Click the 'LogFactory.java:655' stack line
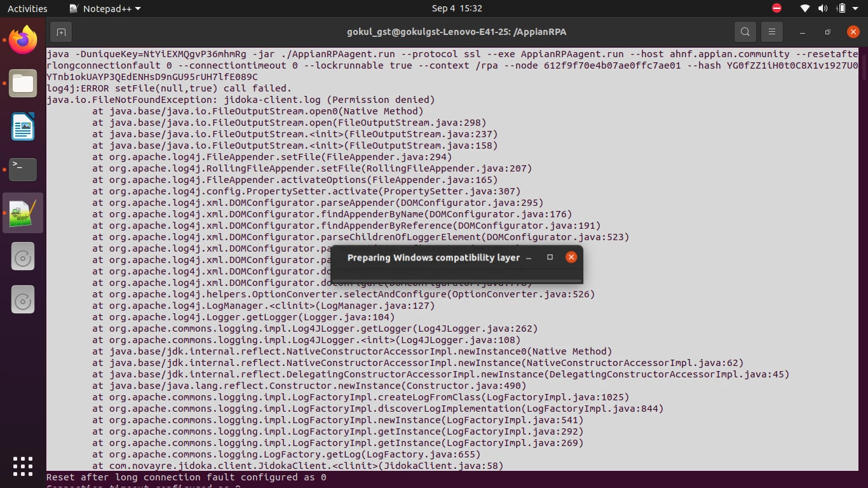This screenshot has width=868, height=488. coord(287,454)
